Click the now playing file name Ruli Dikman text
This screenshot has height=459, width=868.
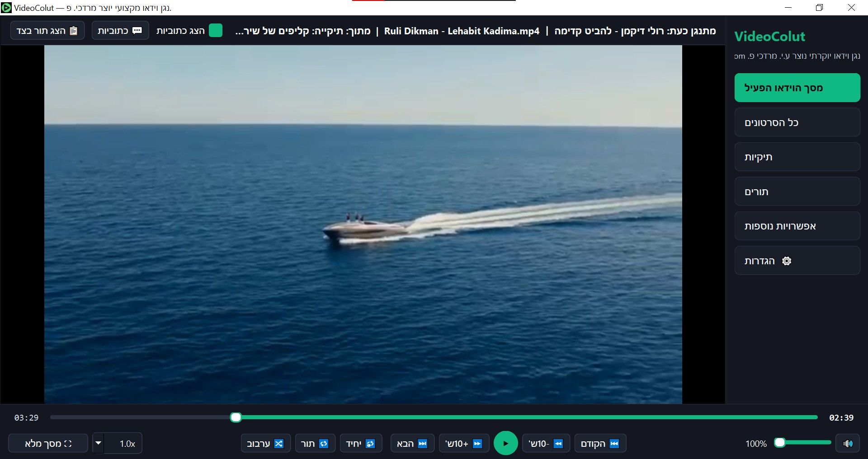coord(462,31)
